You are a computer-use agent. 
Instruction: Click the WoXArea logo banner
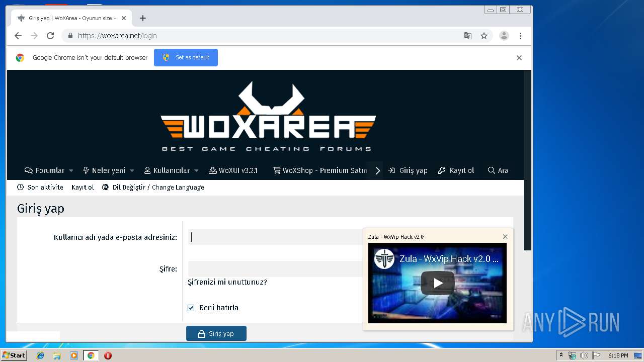click(x=268, y=117)
